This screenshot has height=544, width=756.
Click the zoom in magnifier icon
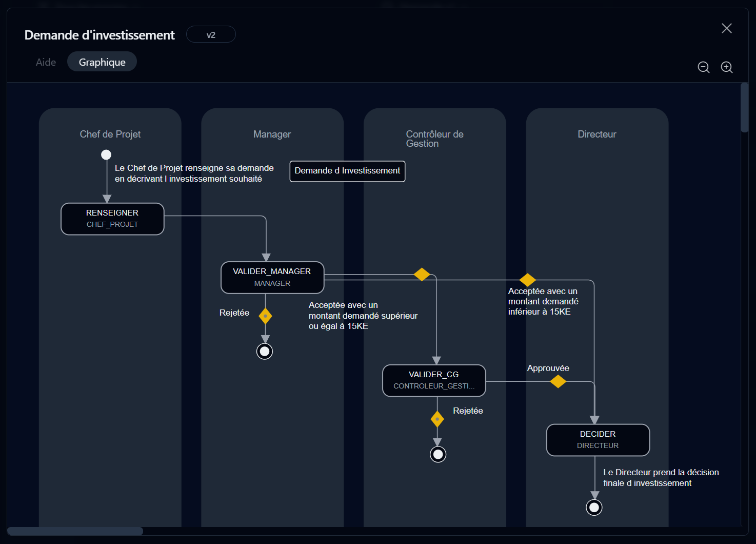727,67
